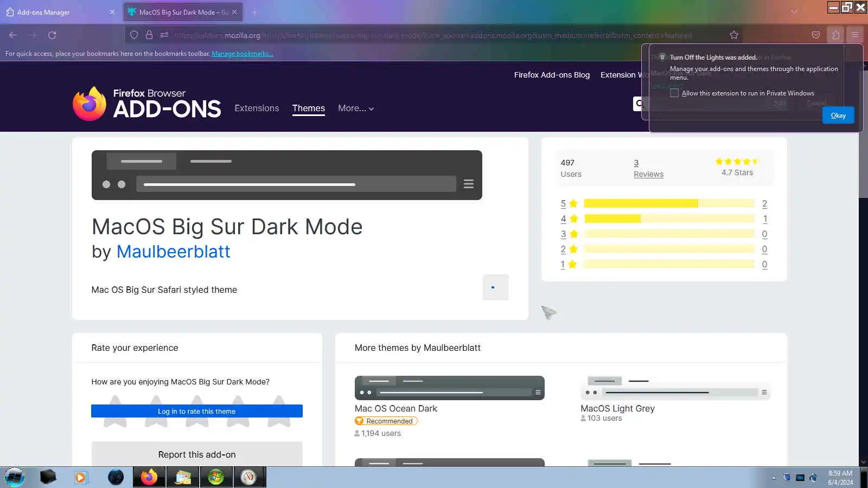The image size is (868, 488).
Task: Bookmark this page with the star icon
Action: [x=734, y=35]
